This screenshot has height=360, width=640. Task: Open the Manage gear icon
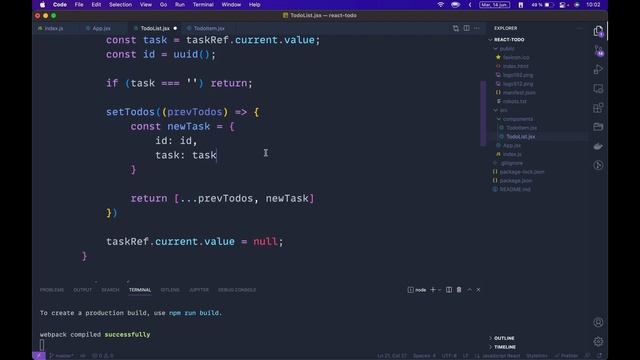tap(598, 342)
